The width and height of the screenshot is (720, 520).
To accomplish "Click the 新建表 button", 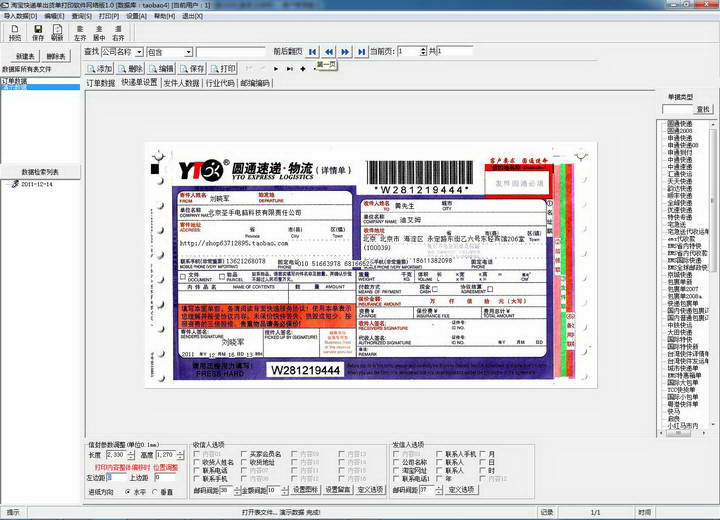I will 25,56.
